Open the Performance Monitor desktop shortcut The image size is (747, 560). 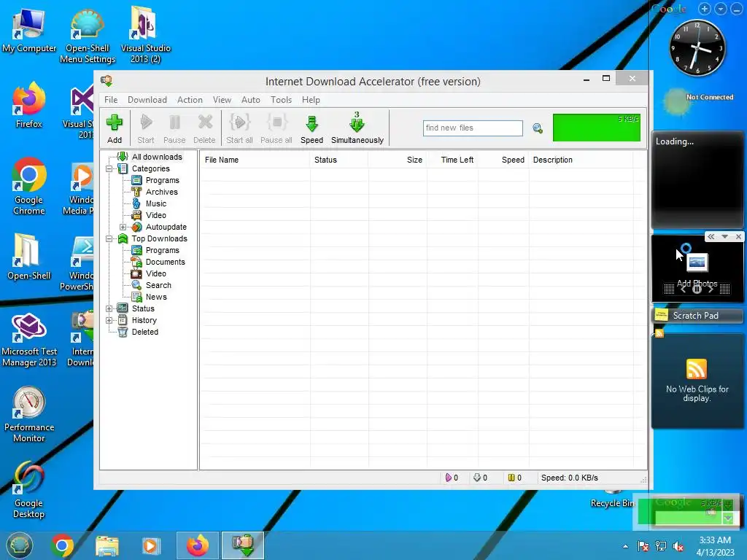[29, 414]
